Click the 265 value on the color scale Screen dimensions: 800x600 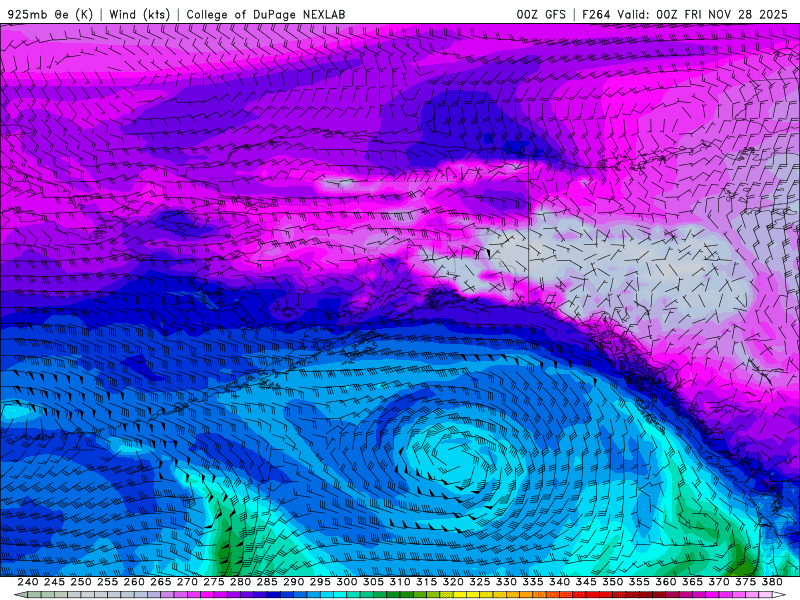pyautogui.click(x=160, y=582)
